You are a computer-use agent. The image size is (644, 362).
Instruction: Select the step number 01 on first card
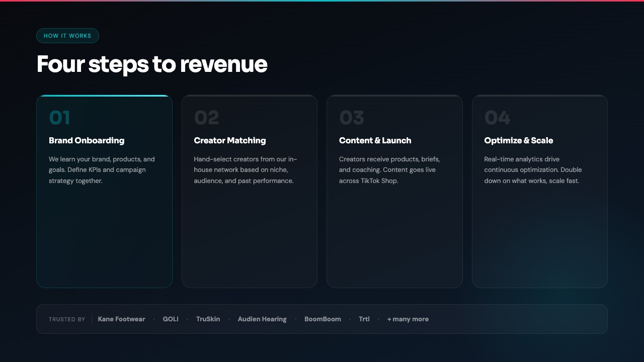pyautogui.click(x=59, y=118)
